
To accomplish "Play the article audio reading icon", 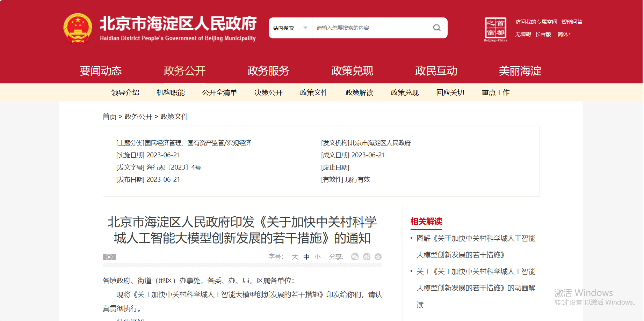I will pos(109,257).
